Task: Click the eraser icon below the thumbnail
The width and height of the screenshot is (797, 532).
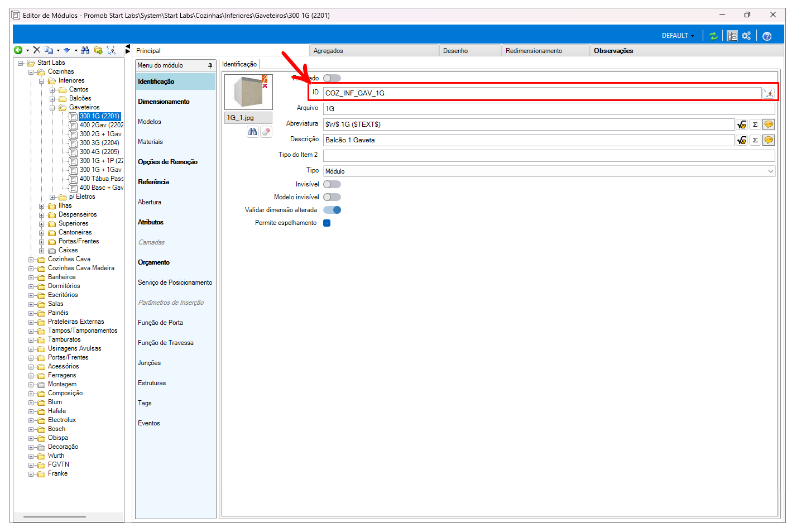Action: (x=266, y=132)
